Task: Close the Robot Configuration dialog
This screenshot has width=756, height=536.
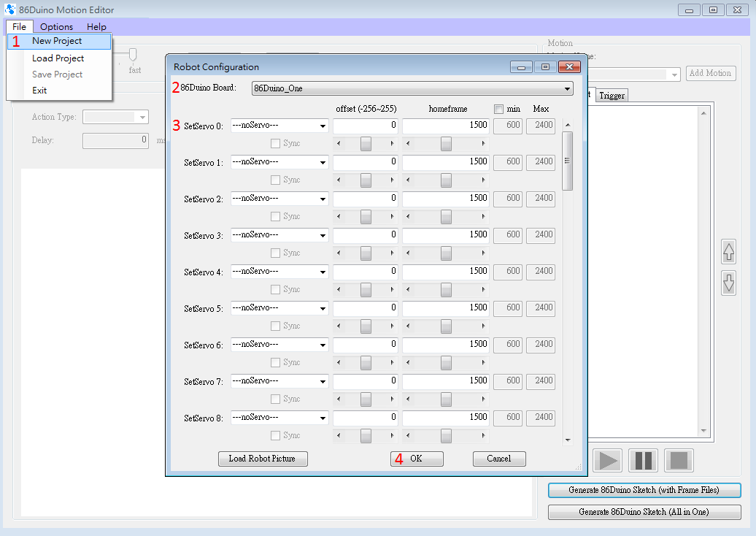Action: pyautogui.click(x=569, y=66)
